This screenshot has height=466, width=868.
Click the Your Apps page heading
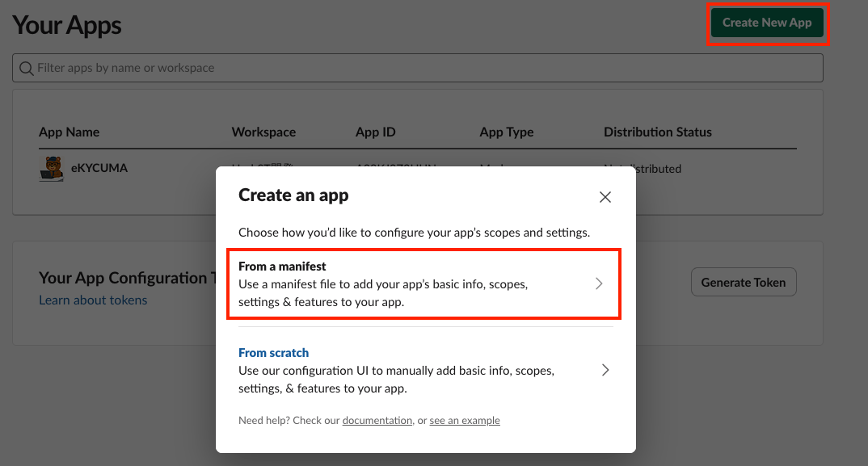(67, 26)
